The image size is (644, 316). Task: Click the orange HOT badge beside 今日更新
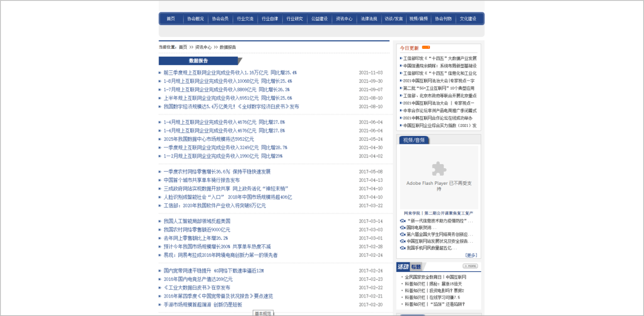426,47
